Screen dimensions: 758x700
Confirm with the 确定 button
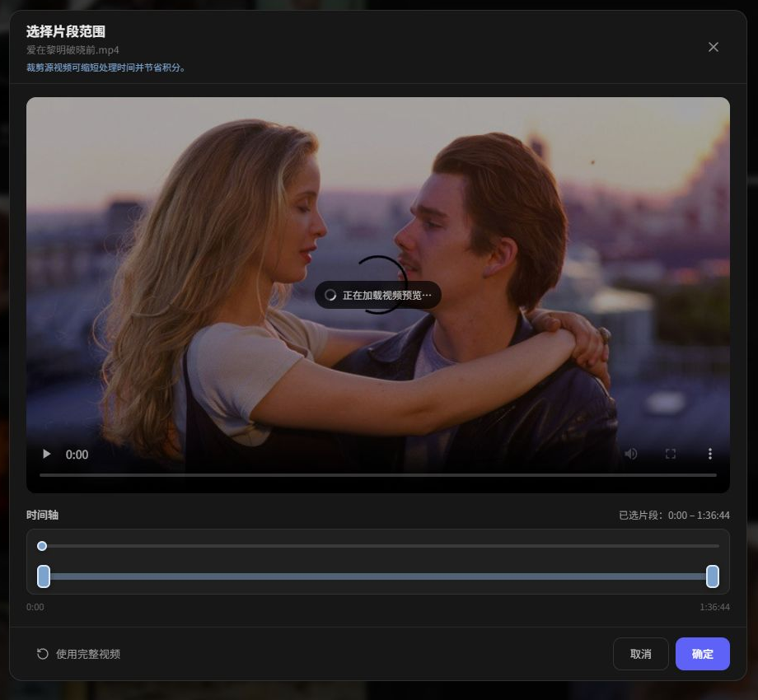[x=703, y=654]
